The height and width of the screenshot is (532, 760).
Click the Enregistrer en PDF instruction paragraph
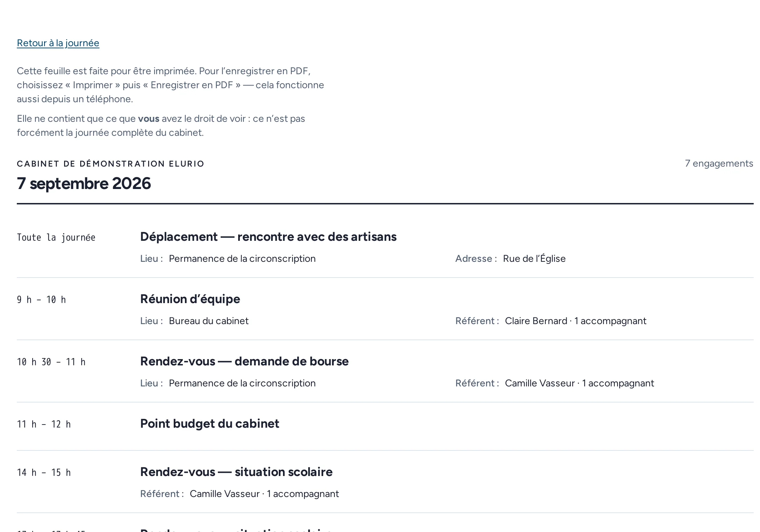coord(171,85)
